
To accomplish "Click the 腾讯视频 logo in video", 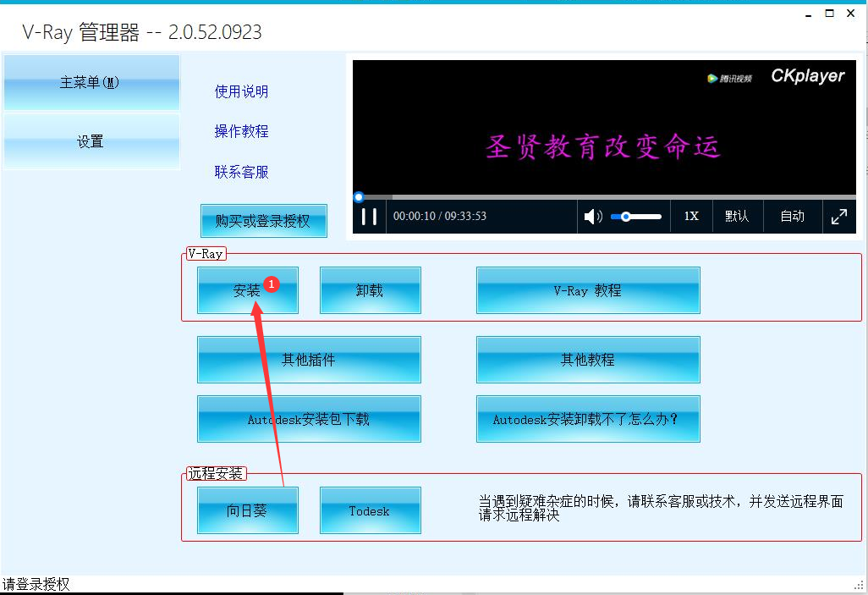I will 729,79.
